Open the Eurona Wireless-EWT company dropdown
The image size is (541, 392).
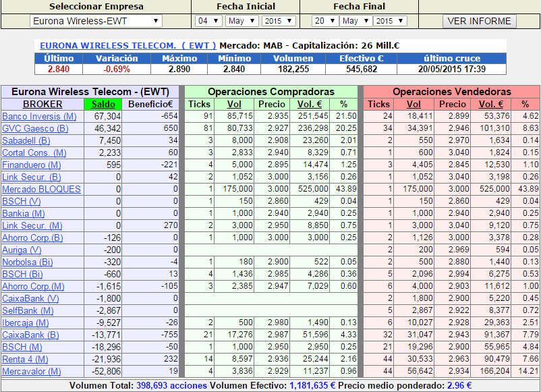tap(96, 21)
